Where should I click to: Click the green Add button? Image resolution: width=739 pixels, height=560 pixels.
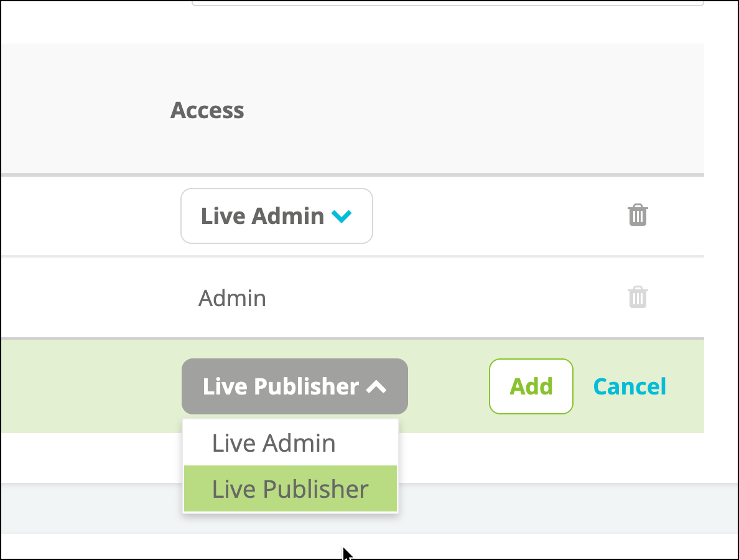pyautogui.click(x=531, y=386)
